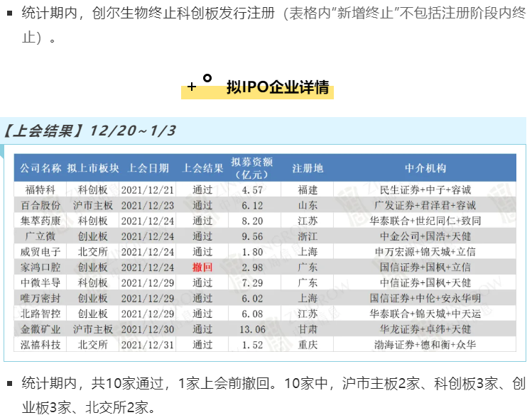Click the fundraising amount 7.29
This screenshot has width=532, height=420.
(x=252, y=282)
